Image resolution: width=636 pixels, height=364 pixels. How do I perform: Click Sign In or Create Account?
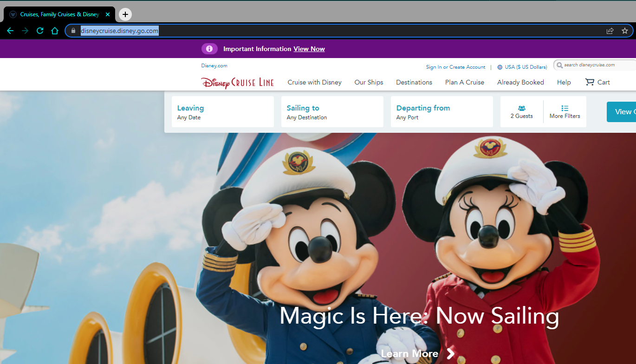(455, 67)
